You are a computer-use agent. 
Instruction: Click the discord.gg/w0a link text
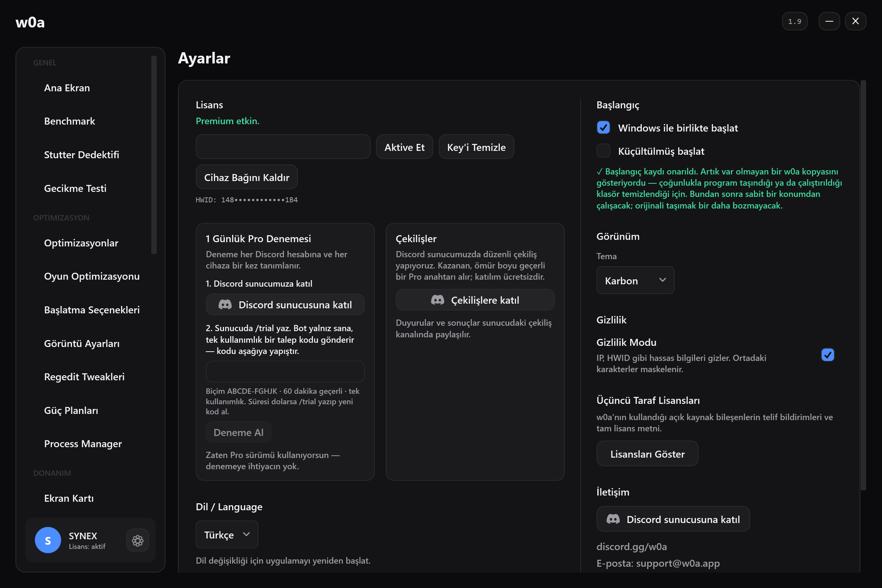632,547
